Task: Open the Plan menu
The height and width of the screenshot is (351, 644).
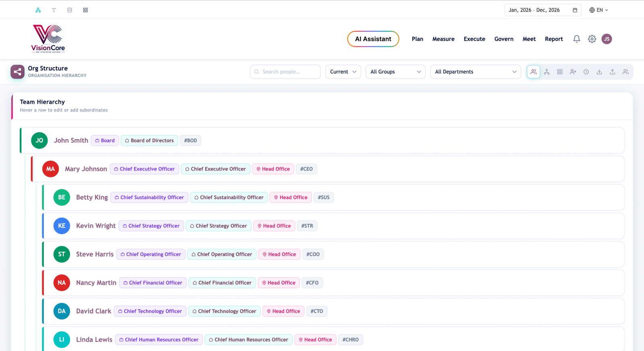Action: click(x=417, y=39)
